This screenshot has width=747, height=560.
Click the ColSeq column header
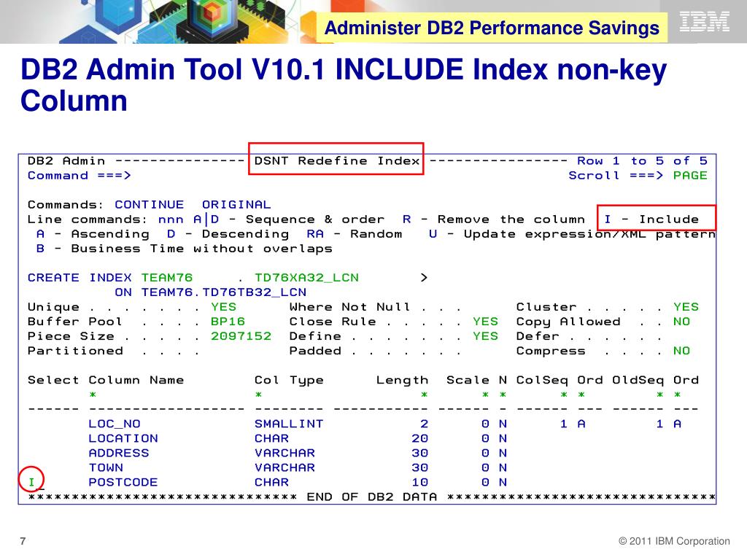(542, 380)
